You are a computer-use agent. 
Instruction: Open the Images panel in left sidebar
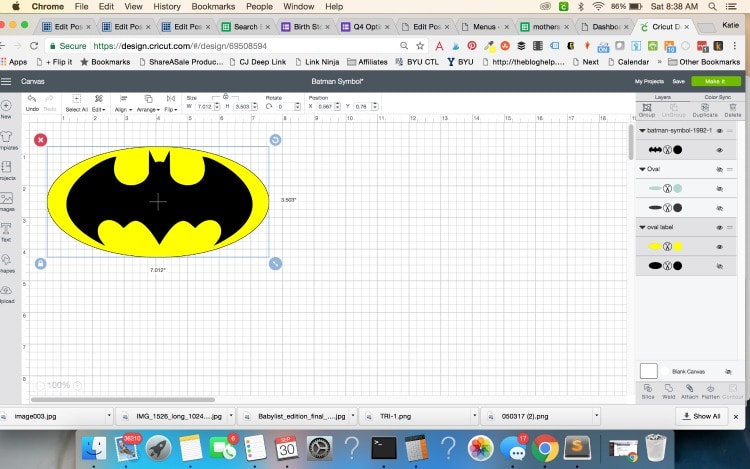pos(7,199)
